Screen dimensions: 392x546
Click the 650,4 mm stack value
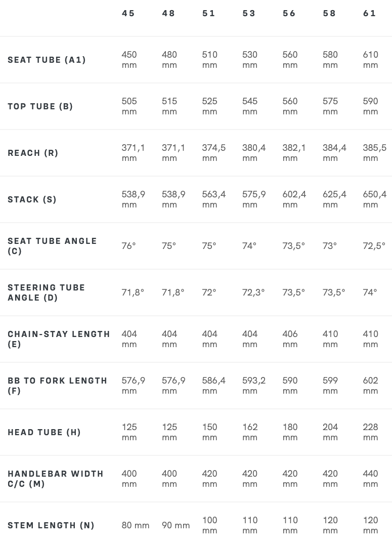tap(374, 199)
